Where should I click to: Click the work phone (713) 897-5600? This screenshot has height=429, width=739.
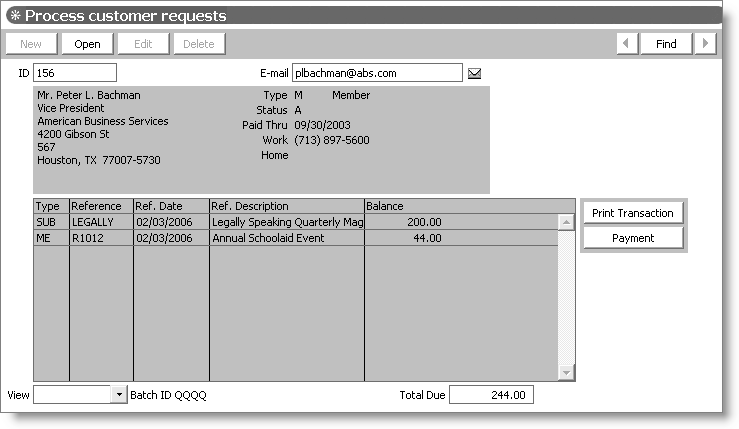click(332, 140)
